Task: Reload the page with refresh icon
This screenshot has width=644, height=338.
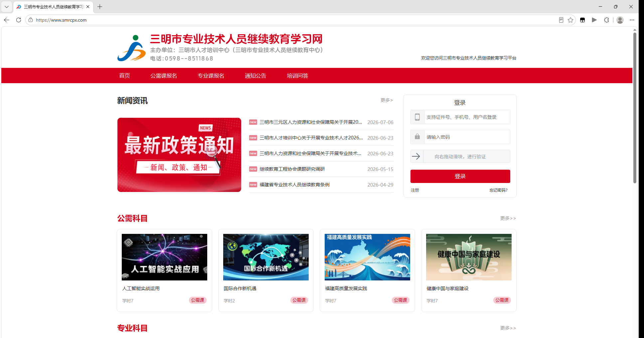Action: tap(19, 20)
